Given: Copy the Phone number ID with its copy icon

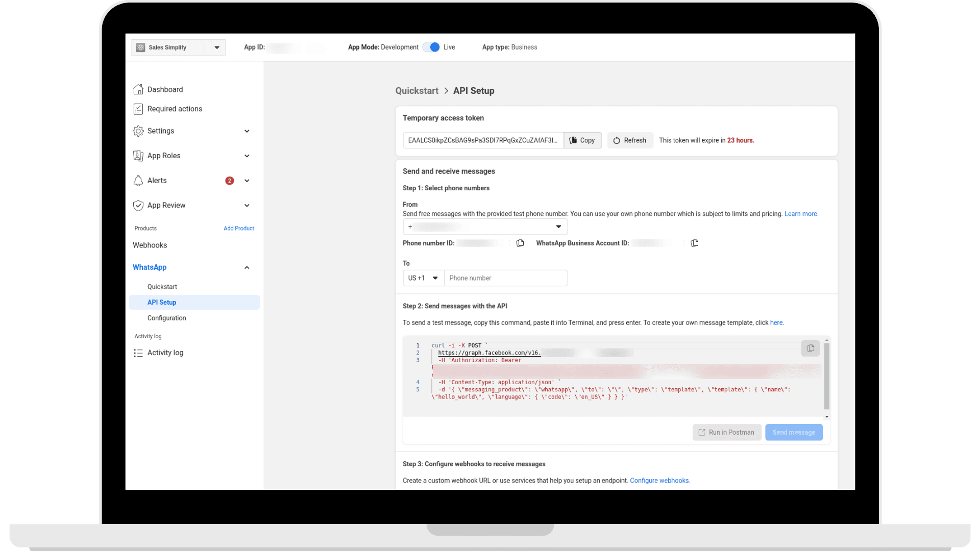Looking at the screenshot, I should (x=520, y=243).
